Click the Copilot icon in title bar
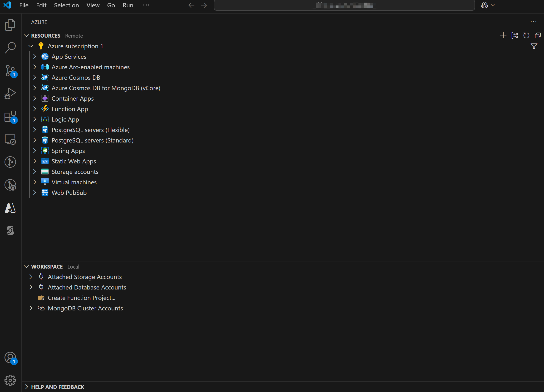The height and width of the screenshot is (392, 544). pos(485,5)
